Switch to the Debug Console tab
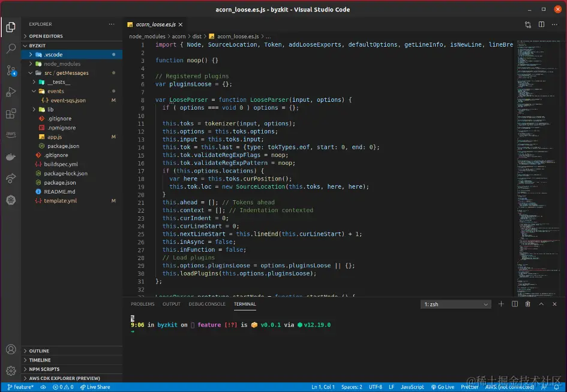The image size is (567, 392). [207, 304]
